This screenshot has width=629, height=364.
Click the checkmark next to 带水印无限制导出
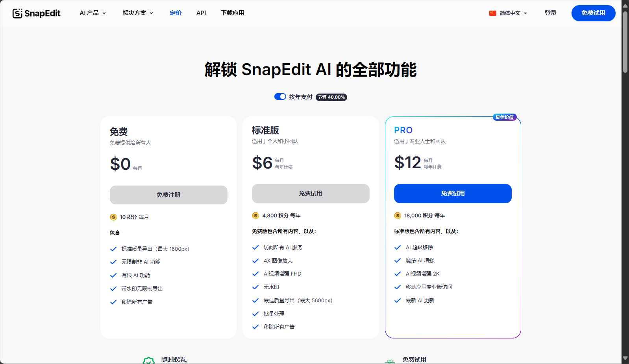click(x=113, y=289)
